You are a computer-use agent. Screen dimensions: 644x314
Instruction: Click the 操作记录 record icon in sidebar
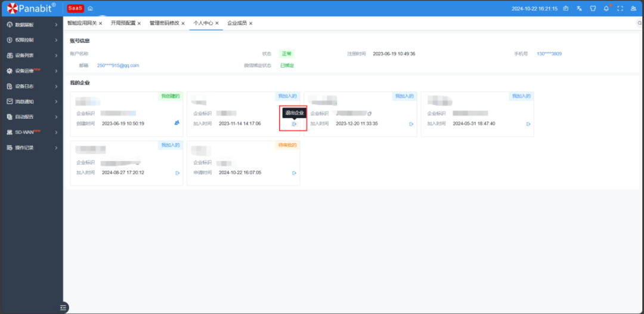click(x=10, y=147)
